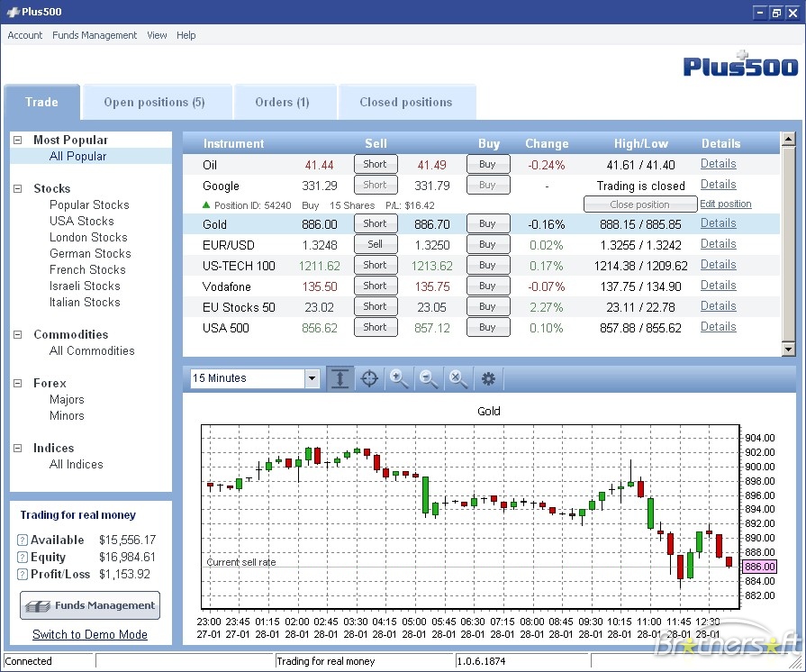Select French Stocks in the tree
Screen dimensions: 806x672
click(x=87, y=269)
